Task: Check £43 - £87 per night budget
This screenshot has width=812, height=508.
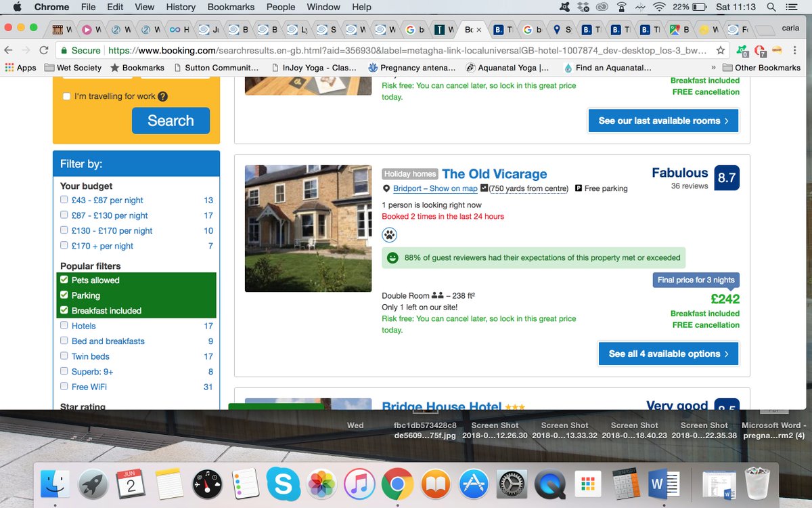Action: (64, 200)
